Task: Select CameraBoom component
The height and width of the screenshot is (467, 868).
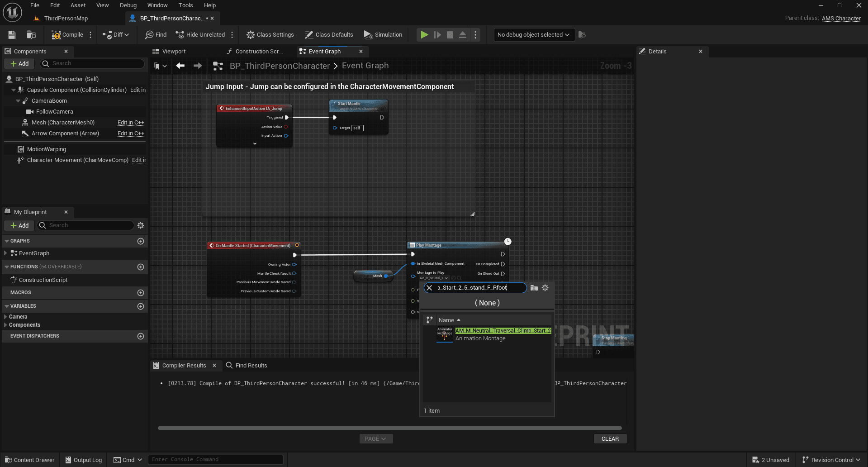Action: 49,101
